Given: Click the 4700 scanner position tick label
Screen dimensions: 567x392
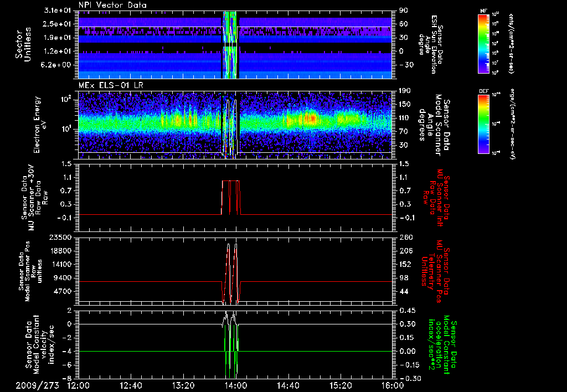Looking at the screenshot, I should 64,291.
